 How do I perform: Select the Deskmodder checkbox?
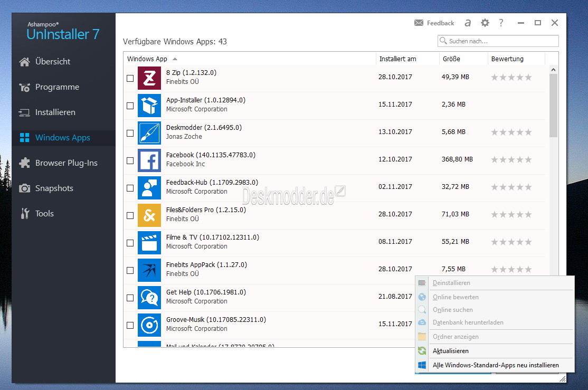pos(130,133)
